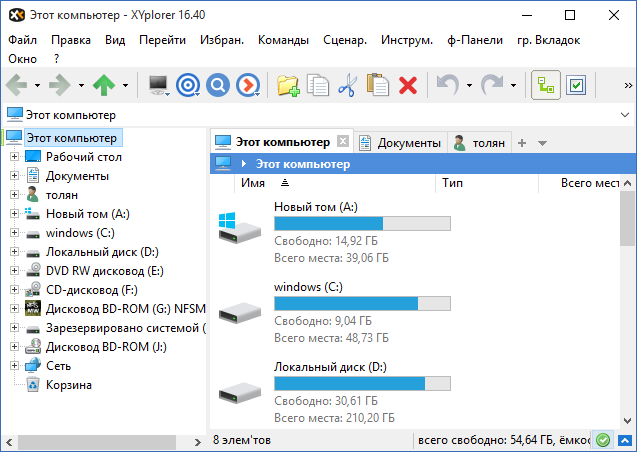The height and width of the screenshot is (452, 637).
Task: Toggle the checkbox selection mode button
Action: (575, 85)
